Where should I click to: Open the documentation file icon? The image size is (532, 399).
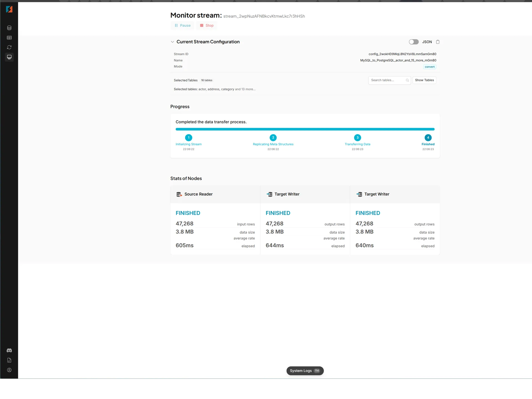tap(9, 360)
